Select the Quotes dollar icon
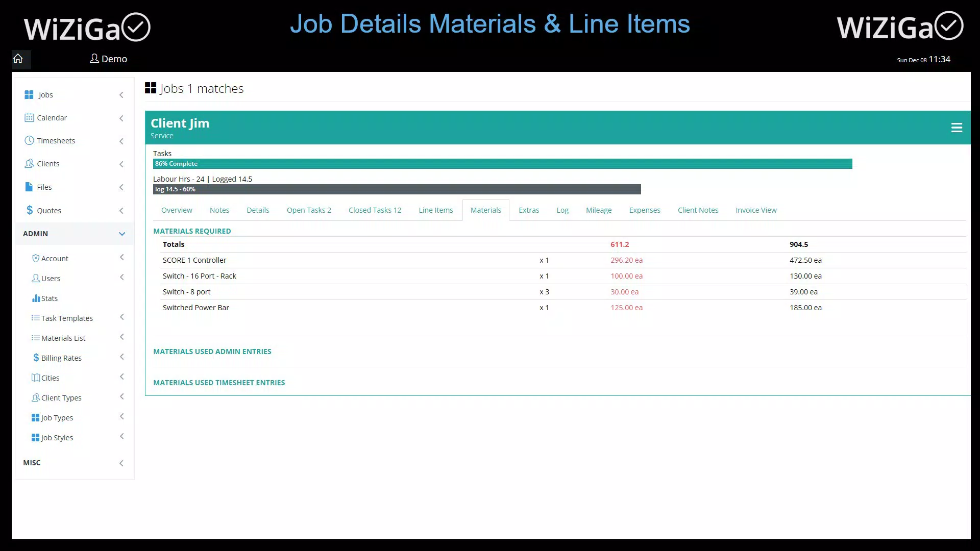 [30, 210]
